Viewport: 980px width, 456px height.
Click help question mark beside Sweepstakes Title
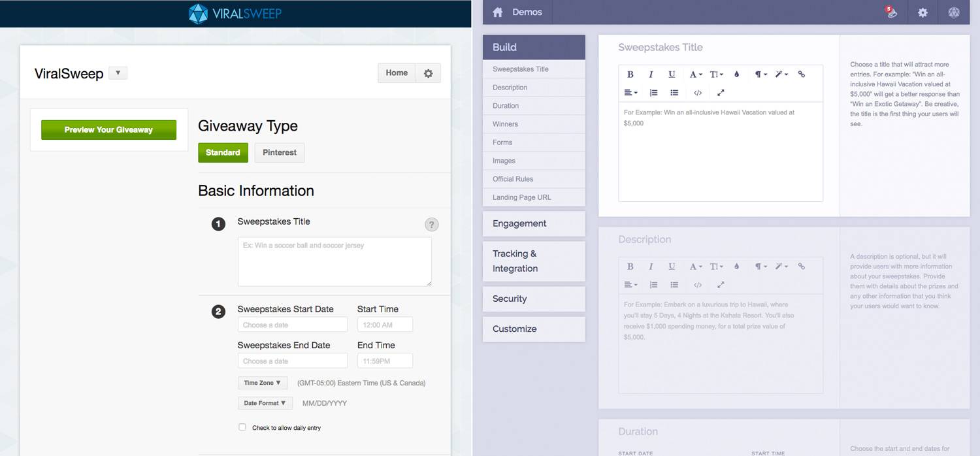(432, 225)
